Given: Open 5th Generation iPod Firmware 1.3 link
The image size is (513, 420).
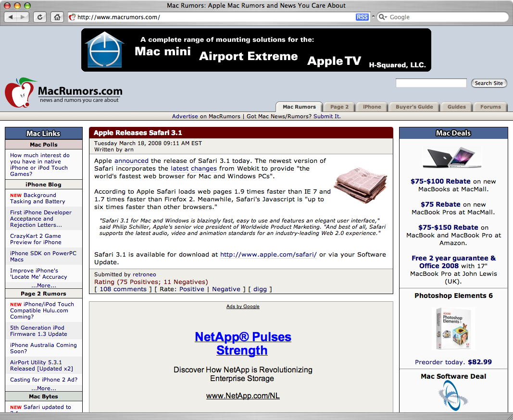Looking at the screenshot, I should tap(38, 331).
